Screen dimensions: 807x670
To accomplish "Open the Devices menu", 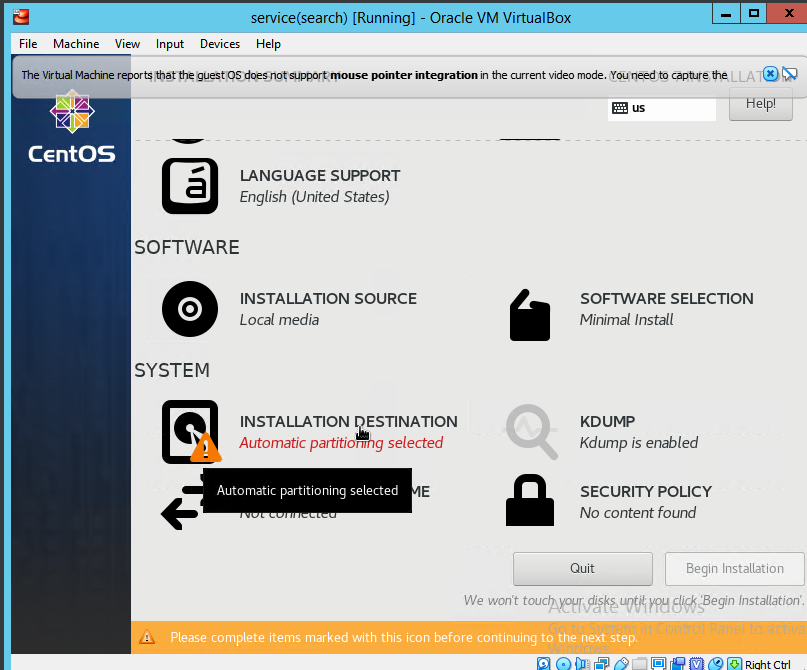I will [220, 44].
